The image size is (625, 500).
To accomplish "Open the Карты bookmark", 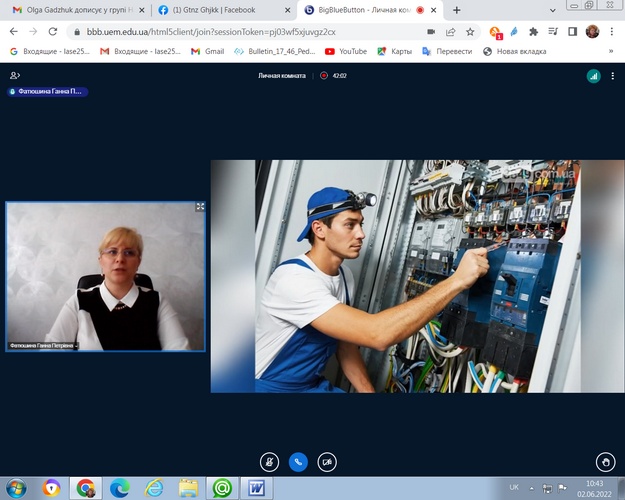I will [396, 50].
